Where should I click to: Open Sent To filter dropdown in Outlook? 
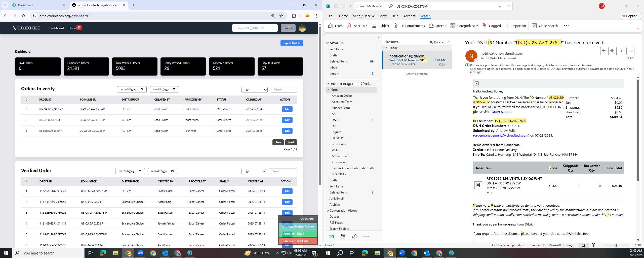[357, 26]
